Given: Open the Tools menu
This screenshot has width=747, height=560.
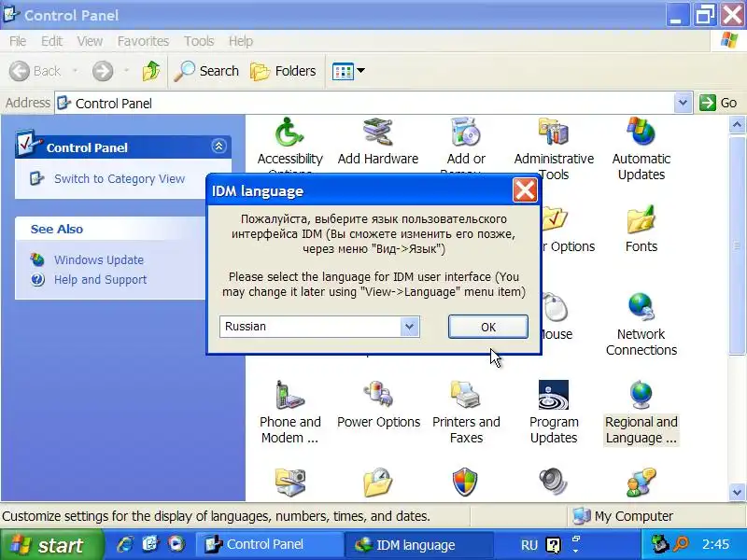Looking at the screenshot, I should click(x=199, y=41).
